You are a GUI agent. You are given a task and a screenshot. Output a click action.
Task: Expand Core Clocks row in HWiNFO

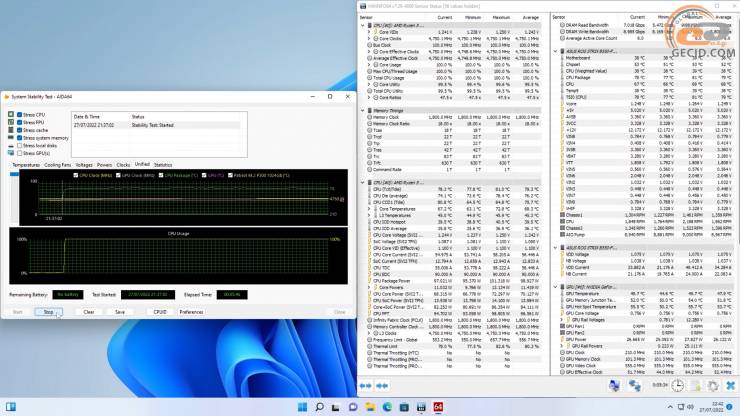(x=369, y=38)
